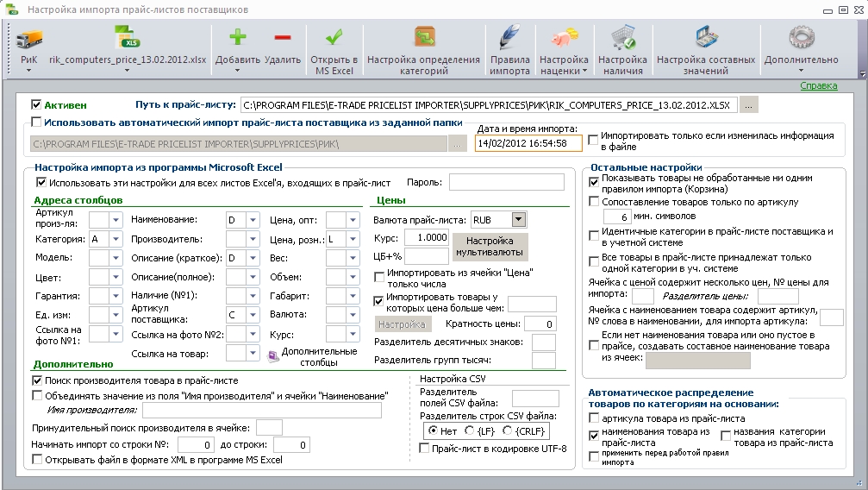This screenshot has width=868, height=490.
Task: Click the Дополнительно gear icon
Action: point(801,37)
